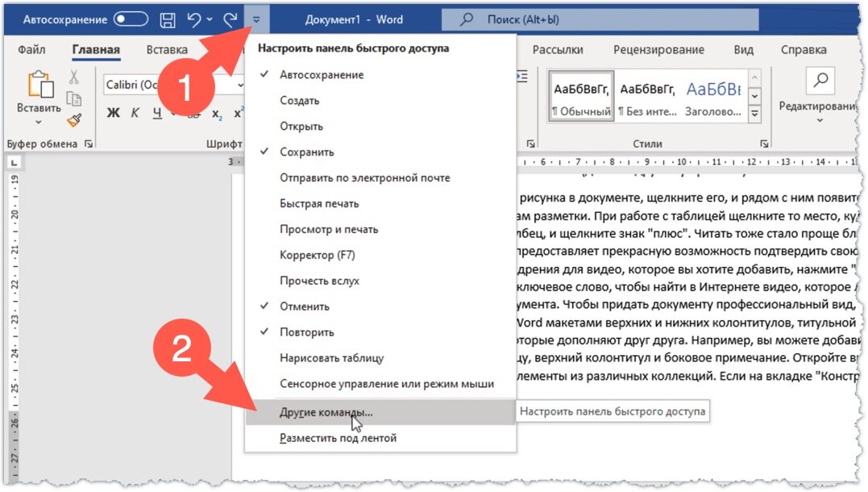Click the superscript x² icon
Screen dimensions: 868x492
click(x=239, y=113)
